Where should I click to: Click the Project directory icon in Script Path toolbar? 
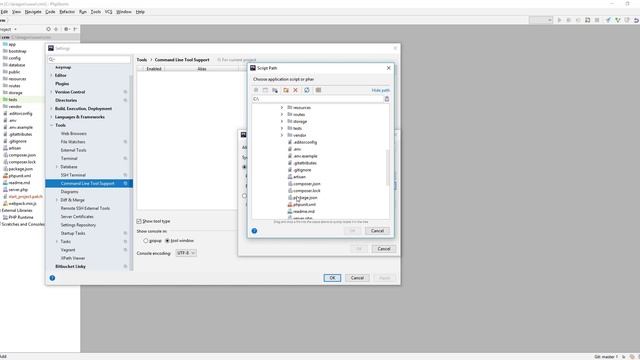click(x=275, y=90)
